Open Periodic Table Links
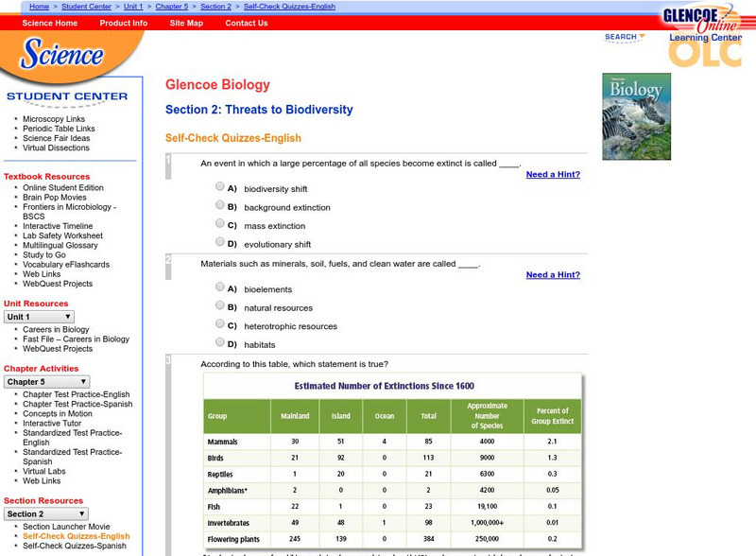The width and height of the screenshot is (756, 556). coord(59,129)
